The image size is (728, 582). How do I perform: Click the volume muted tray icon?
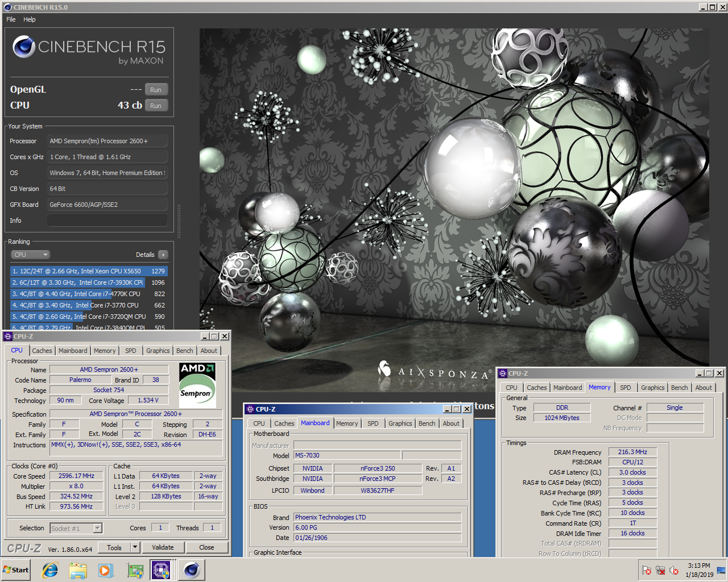(x=674, y=570)
